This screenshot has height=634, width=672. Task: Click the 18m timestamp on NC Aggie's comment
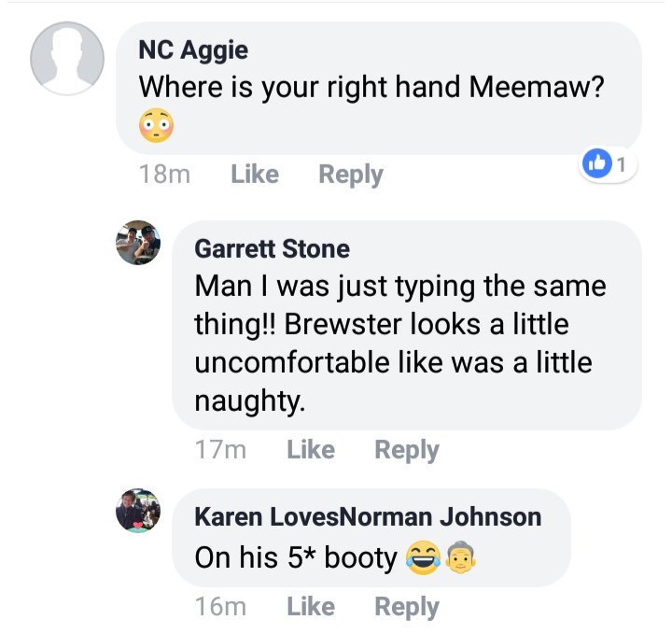[x=164, y=175]
